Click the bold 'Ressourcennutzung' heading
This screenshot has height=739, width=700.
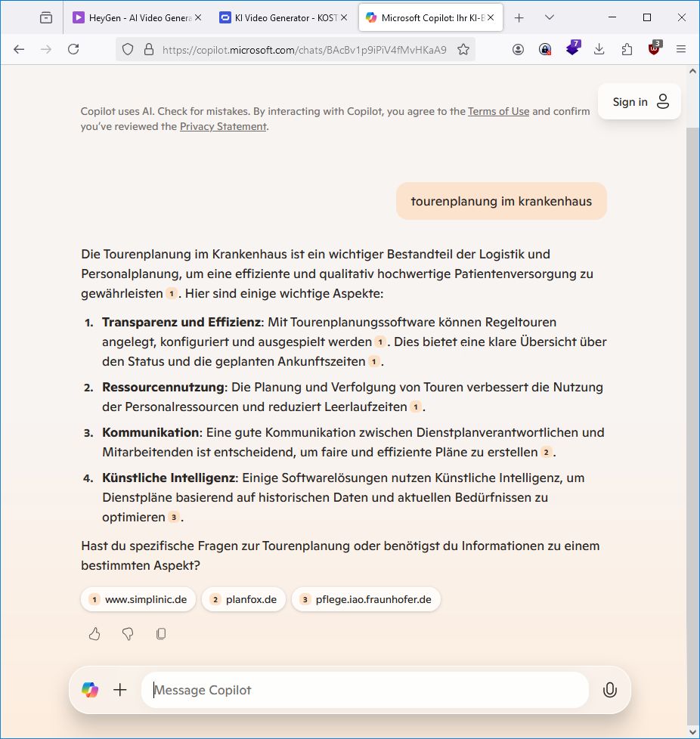(163, 388)
